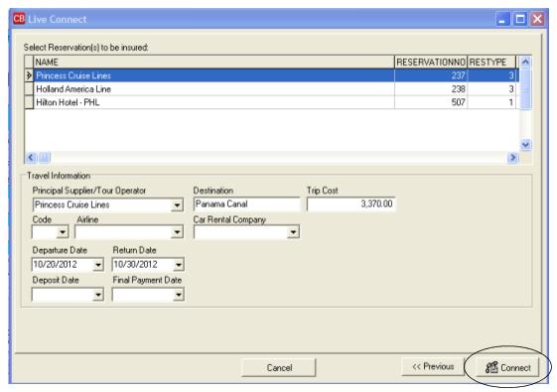
Task: Open the Airline dropdown
Action: coord(177,232)
